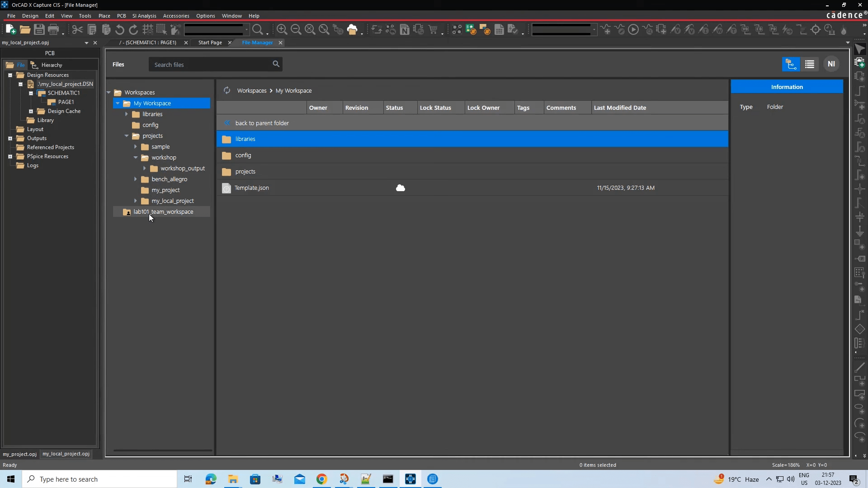Image resolution: width=868 pixels, height=488 pixels.
Task: Click the Zoom Out magnifier icon
Action: [296, 30]
